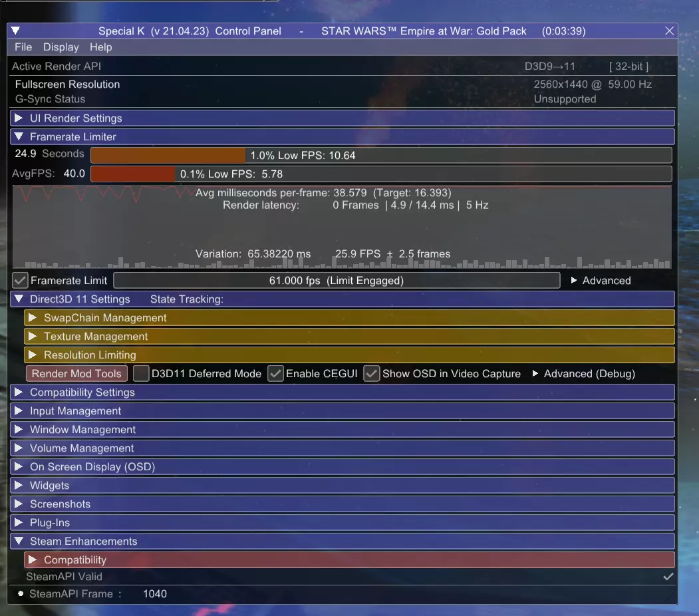The height and width of the screenshot is (616, 699).
Task: Collapse Steam Enhancements section
Action: (x=343, y=541)
